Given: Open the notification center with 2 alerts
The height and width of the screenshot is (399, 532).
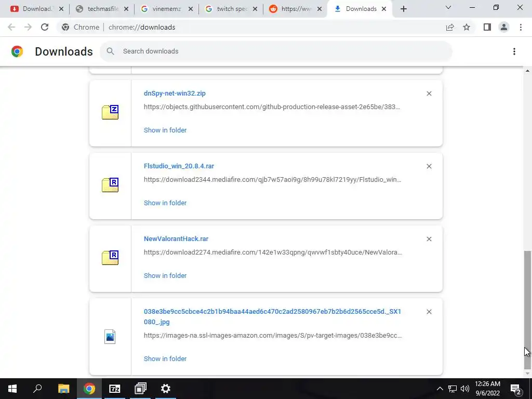Looking at the screenshot, I should click(516, 389).
